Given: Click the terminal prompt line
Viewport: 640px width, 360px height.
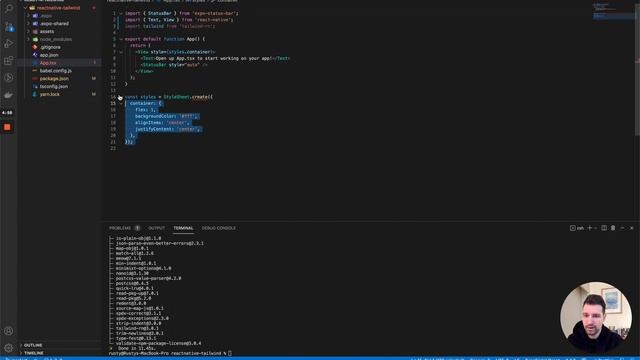Looking at the screenshot, I should click(x=170, y=353).
